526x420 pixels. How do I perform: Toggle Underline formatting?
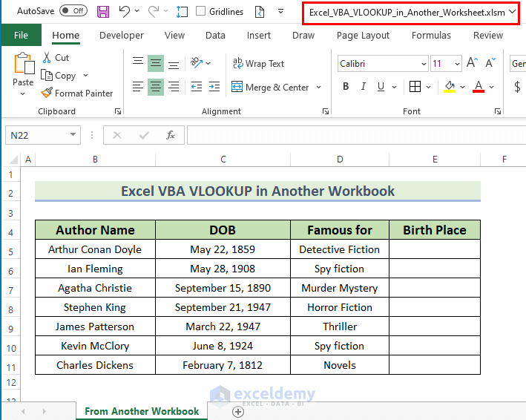coord(381,87)
